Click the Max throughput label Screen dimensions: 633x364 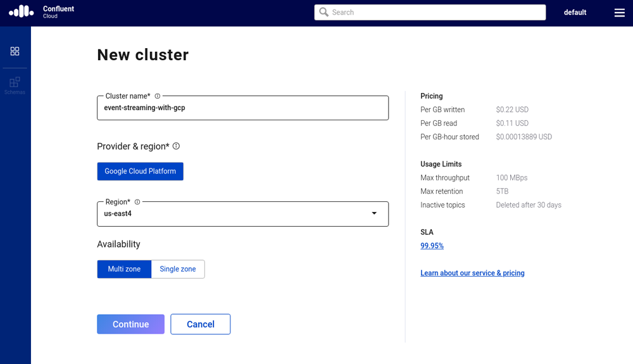[445, 178]
